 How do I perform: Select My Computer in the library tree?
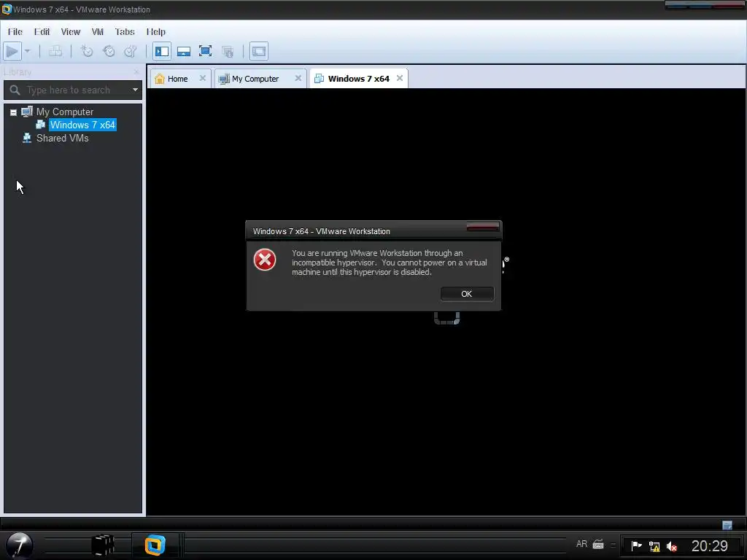point(65,112)
